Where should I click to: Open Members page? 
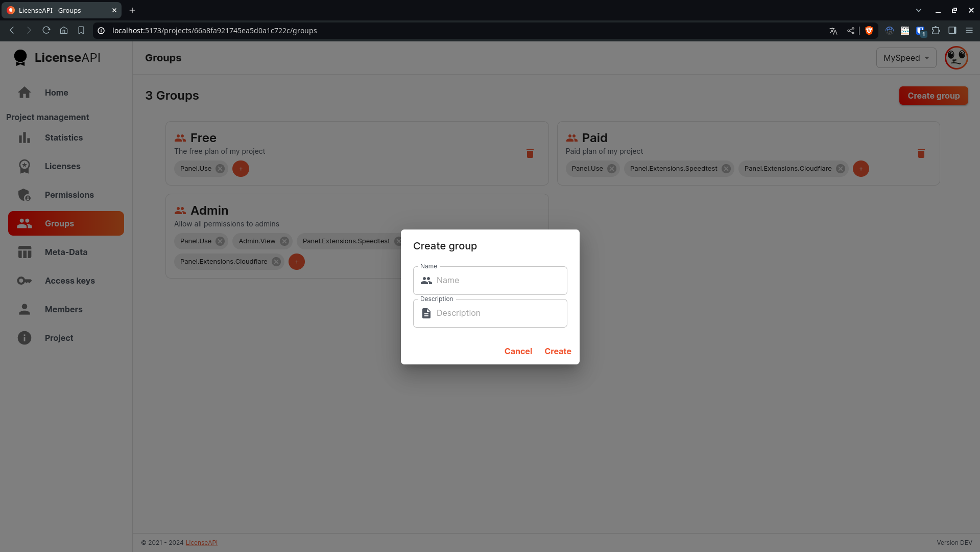(x=66, y=309)
